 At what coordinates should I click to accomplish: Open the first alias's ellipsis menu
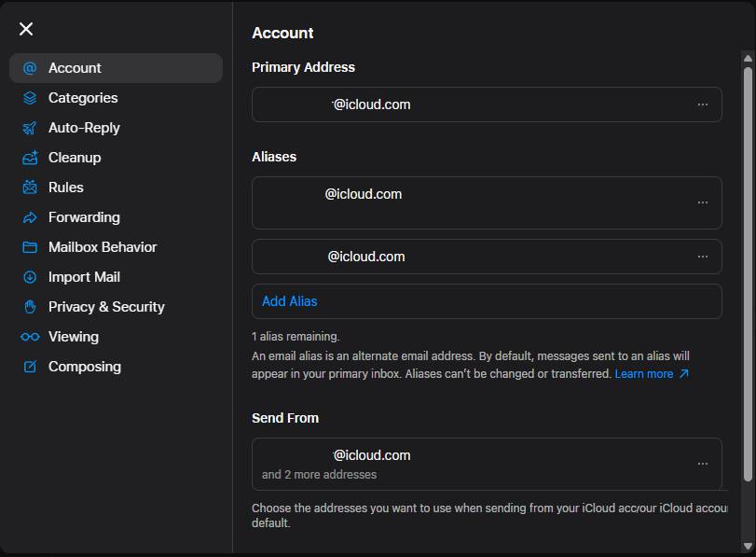pyautogui.click(x=704, y=202)
